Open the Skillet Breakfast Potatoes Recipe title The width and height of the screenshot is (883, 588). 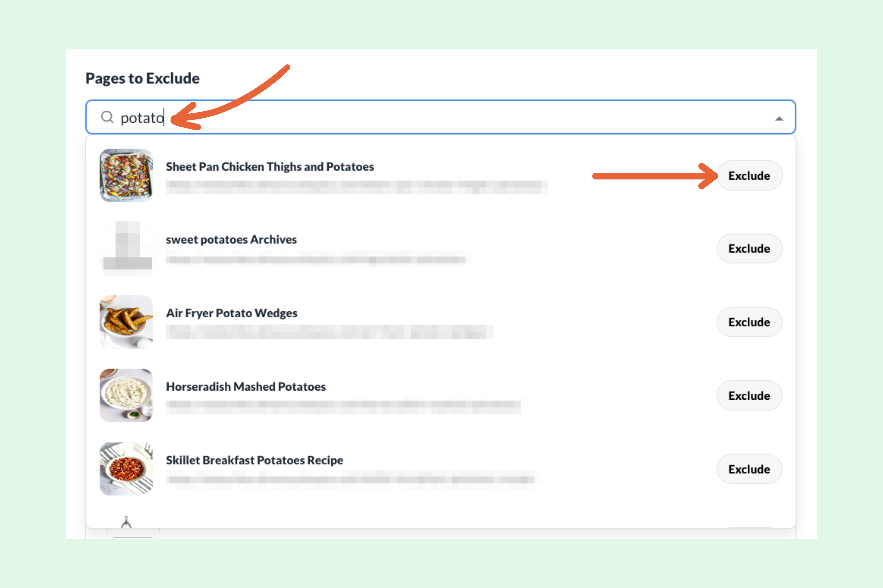[255, 460]
